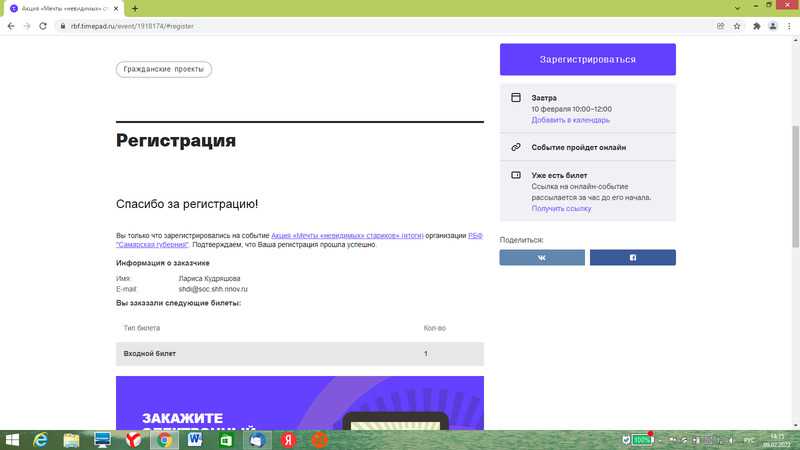This screenshot has width=800, height=450.
Task: Open Excel from the taskbar
Action: [225, 439]
